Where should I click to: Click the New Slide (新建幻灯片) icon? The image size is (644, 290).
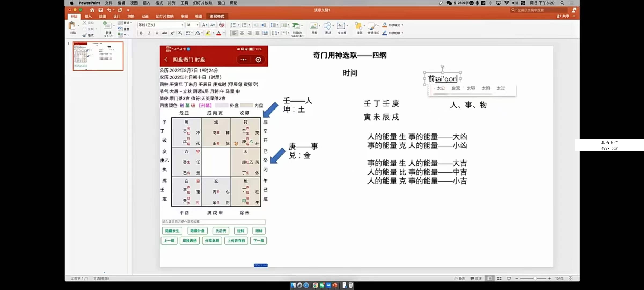107,26
